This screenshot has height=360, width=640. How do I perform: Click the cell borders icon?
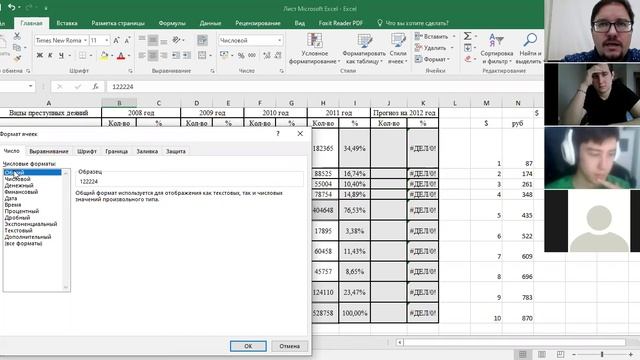tap(82, 56)
